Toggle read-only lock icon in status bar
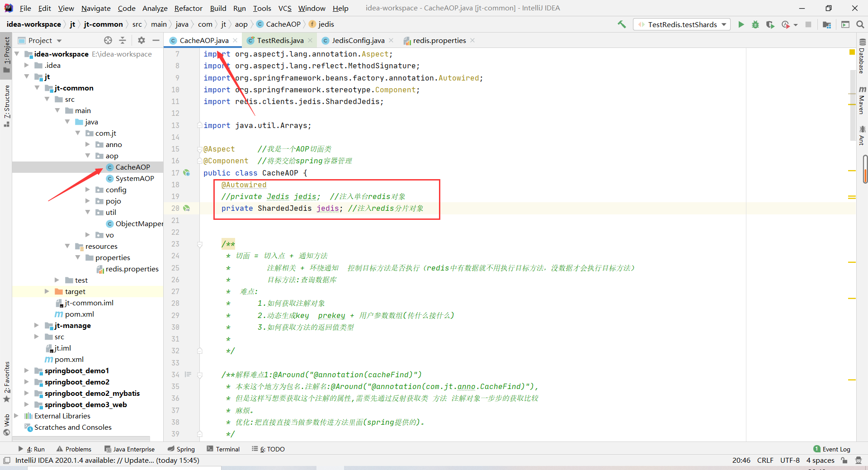 coord(844,461)
